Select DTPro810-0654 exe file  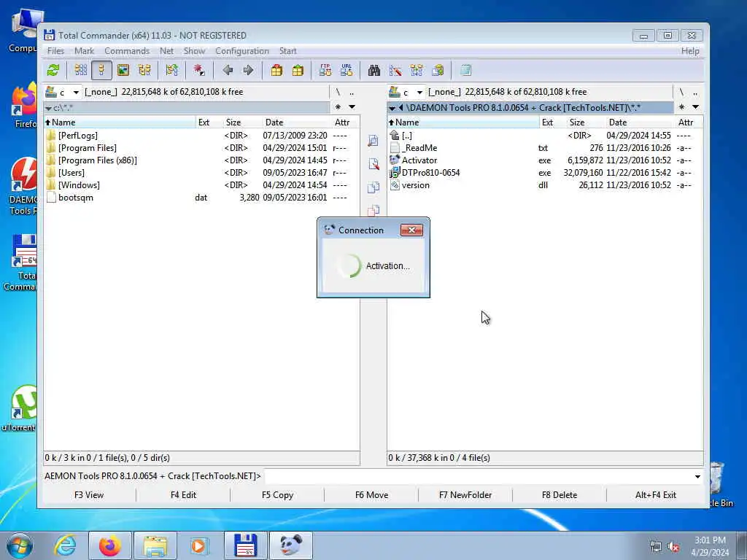coord(545,173)
